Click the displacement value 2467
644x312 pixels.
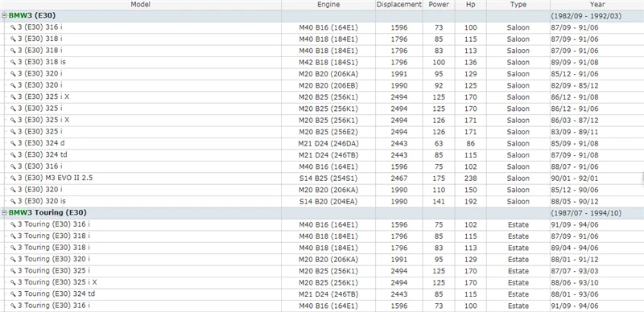(x=399, y=179)
